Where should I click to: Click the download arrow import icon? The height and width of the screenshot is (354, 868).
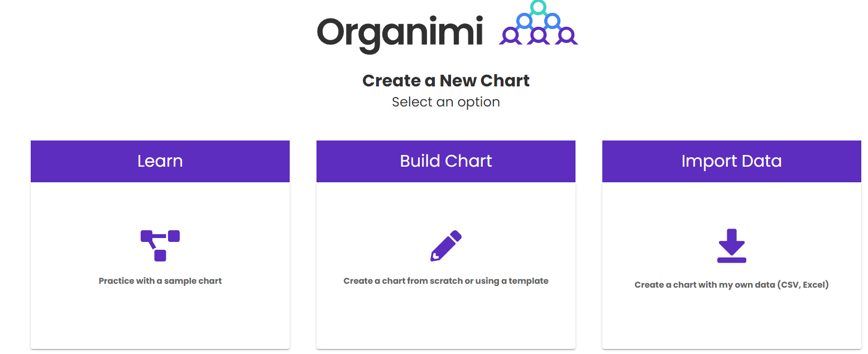732,246
